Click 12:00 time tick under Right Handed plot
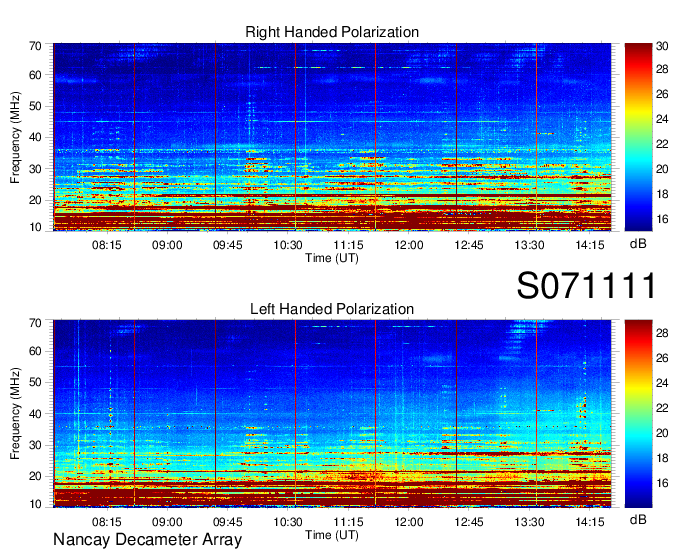Image resolution: width=680 pixels, height=552 pixels. (x=409, y=245)
